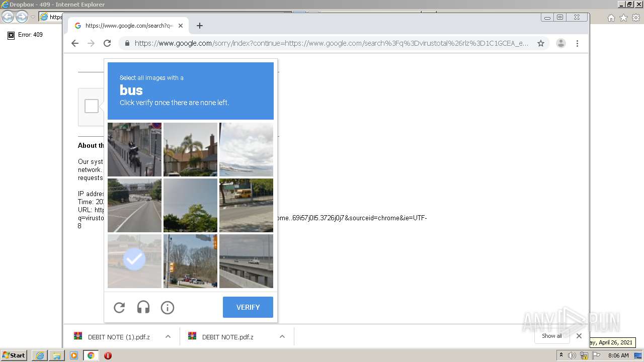This screenshot has height=362, width=644.
Task: Tick the I'm not a robot checkbox
Action: (x=92, y=106)
